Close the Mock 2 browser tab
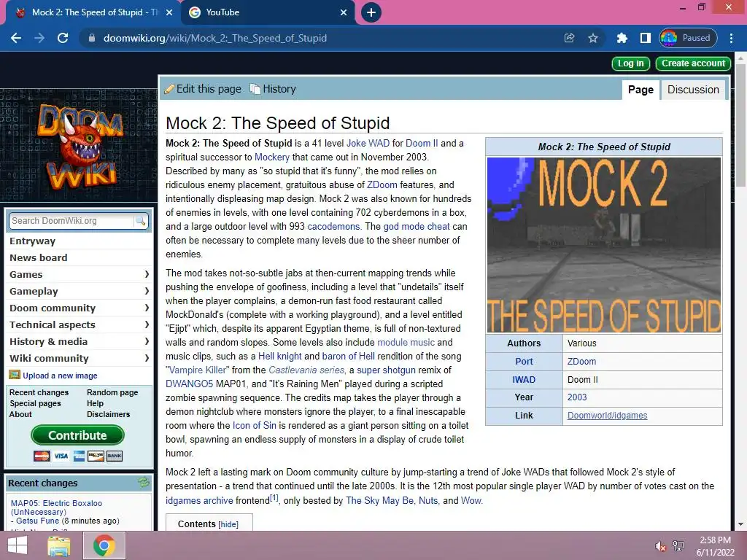747x560 pixels. [x=169, y=12]
